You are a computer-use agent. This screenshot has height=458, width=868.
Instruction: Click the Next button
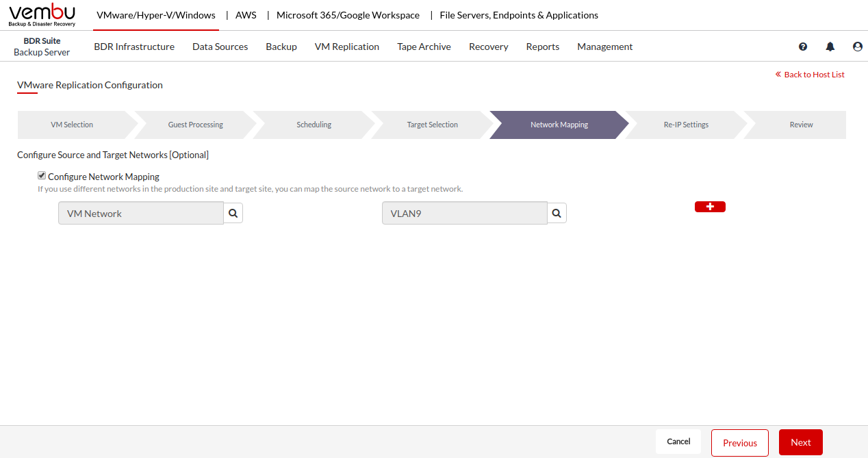800,442
